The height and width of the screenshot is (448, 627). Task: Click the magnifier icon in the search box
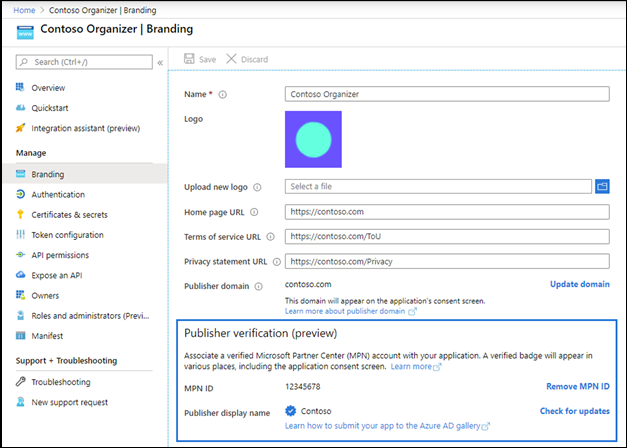point(24,62)
